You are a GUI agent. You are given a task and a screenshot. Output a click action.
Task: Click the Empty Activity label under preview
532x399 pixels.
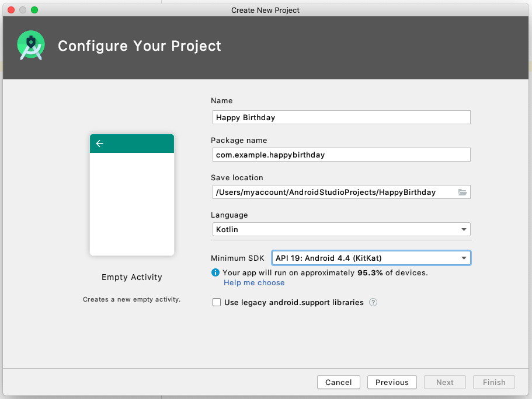[132, 277]
